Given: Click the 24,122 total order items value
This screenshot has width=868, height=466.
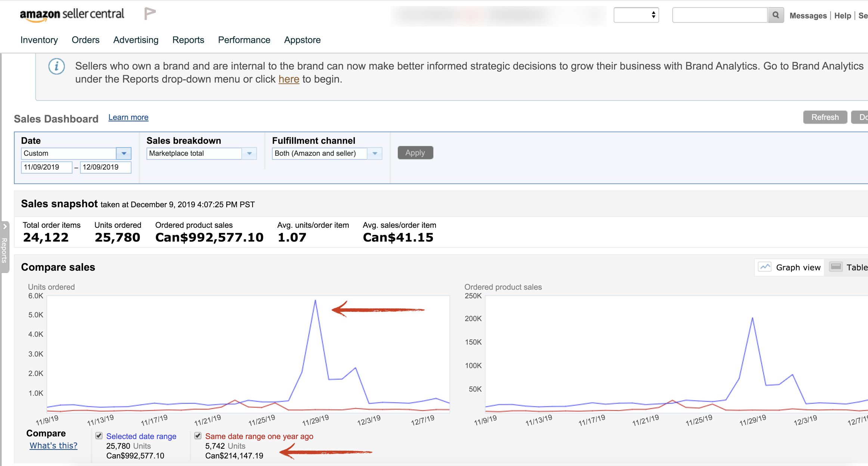Looking at the screenshot, I should click(x=46, y=237).
